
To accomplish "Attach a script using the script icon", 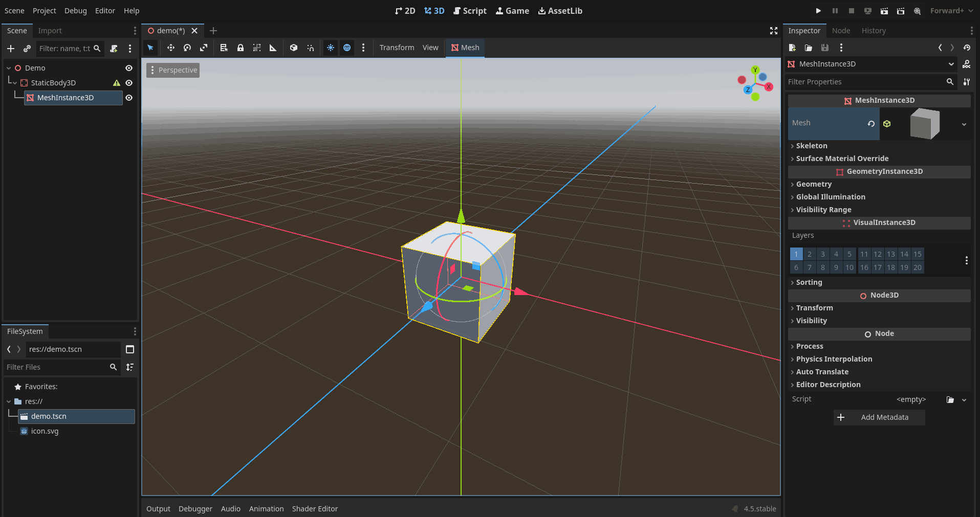I will (114, 49).
